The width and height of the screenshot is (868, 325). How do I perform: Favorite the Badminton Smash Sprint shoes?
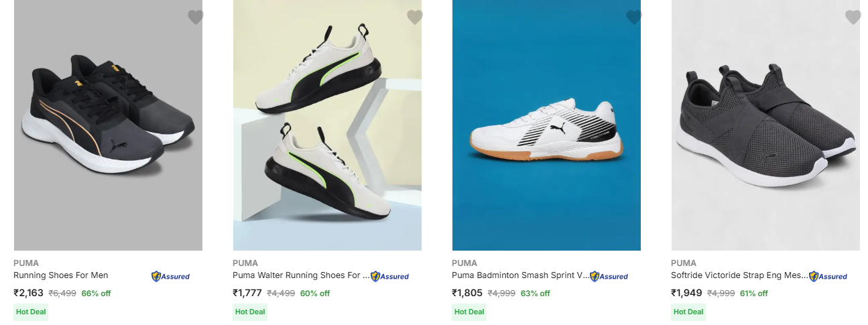pos(633,17)
